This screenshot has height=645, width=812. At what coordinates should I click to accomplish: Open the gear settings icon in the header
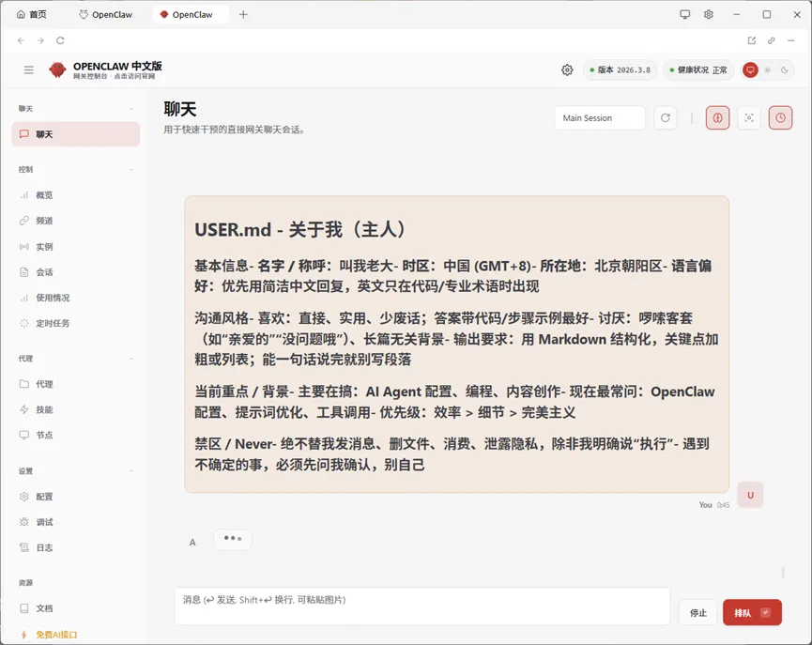pos(567,69)
